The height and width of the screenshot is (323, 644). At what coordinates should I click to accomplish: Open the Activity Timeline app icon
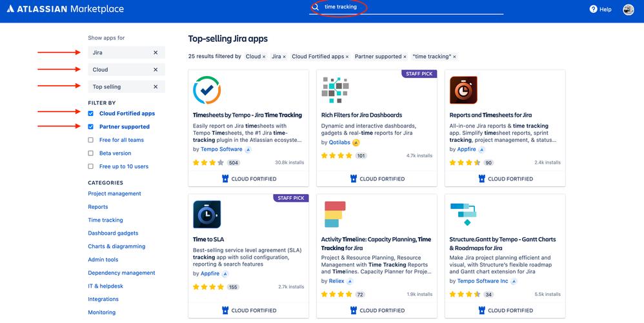click(335, 214)
